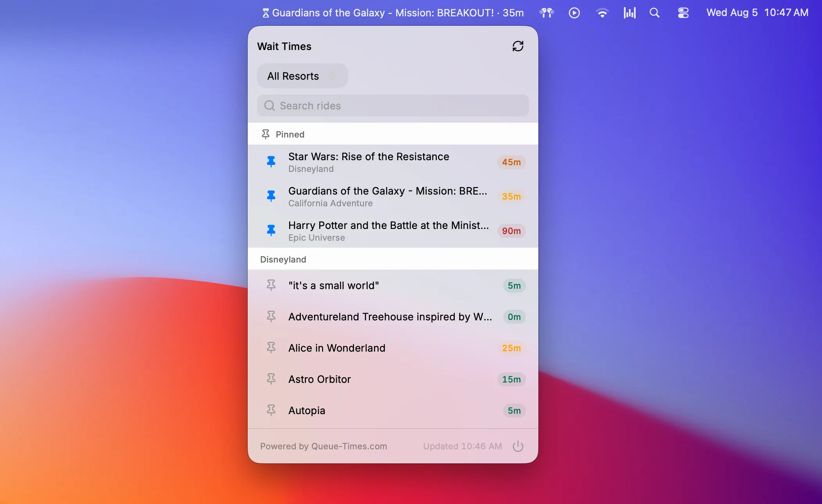The height and width of the screenshot is (504, 822).
Task: Unpin Star Wars: Rise of the Resistance
Action: (271, 161)
